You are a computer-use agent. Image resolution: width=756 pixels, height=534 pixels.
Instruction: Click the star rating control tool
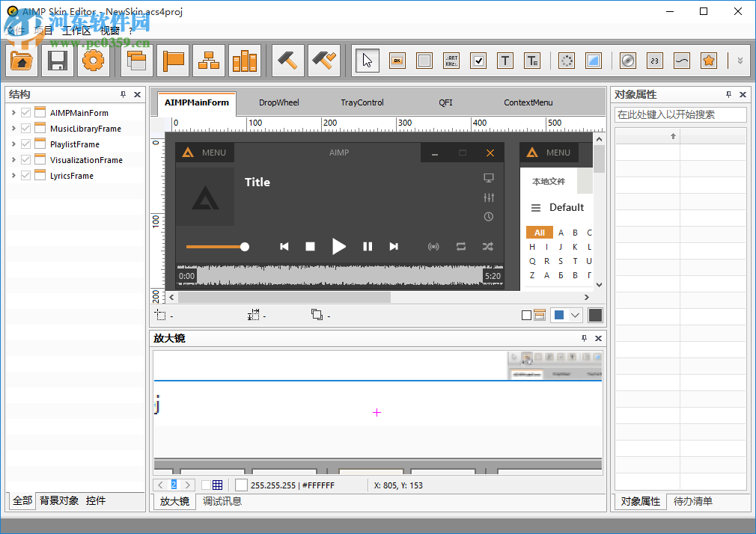(x=708, y=61)
